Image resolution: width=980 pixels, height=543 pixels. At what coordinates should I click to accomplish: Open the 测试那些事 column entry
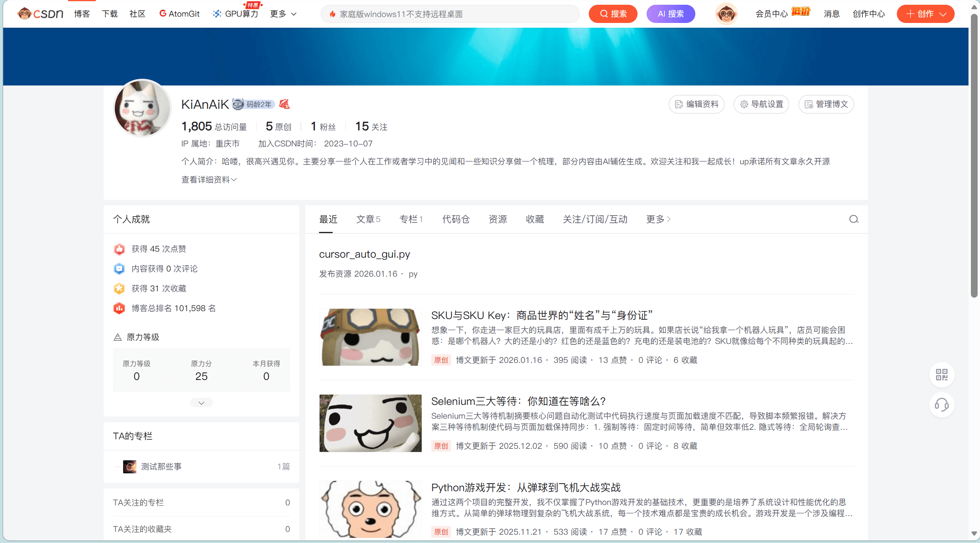pyautogui.click(x=202, y=467)
